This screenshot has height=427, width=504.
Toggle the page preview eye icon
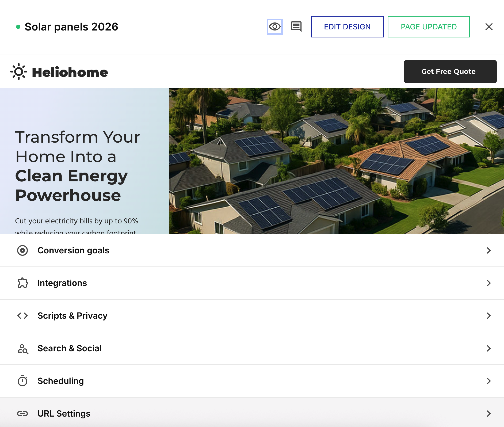[274, 27]
